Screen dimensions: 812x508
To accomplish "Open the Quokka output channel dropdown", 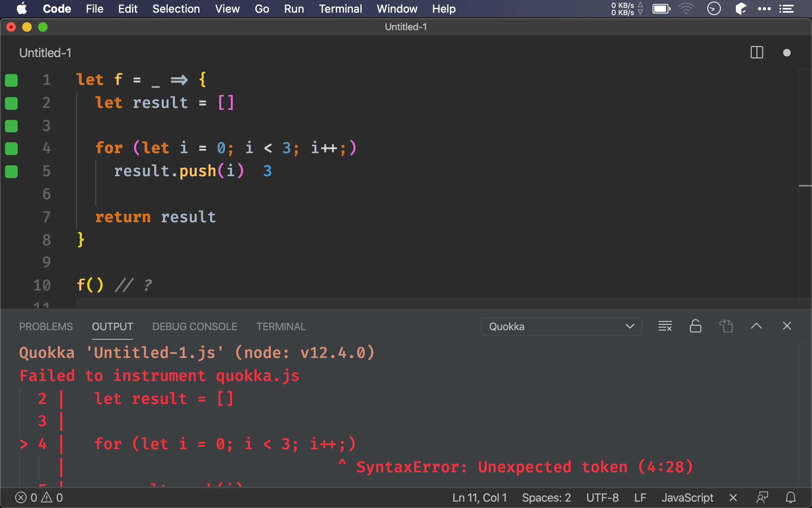I will tap(561, 326).
